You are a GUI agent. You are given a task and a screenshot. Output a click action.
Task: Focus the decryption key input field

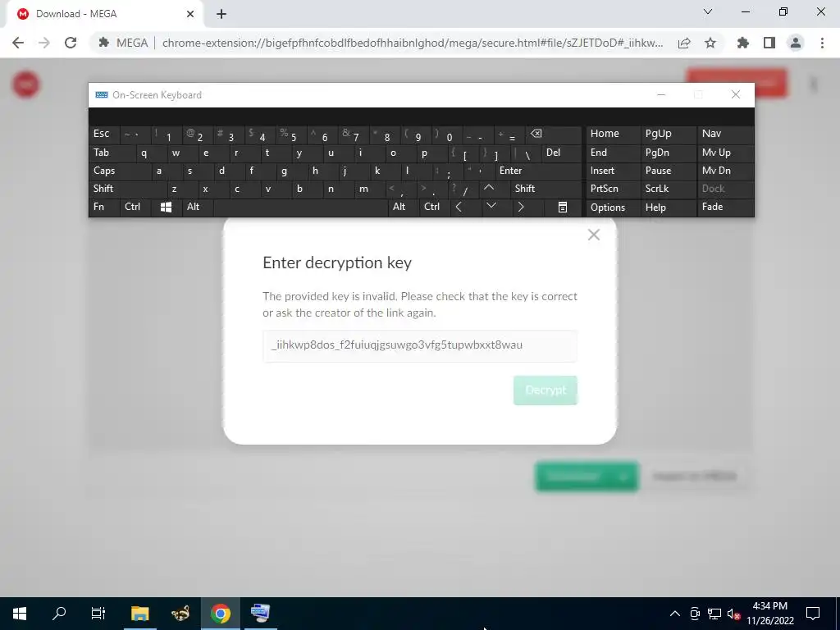point(419,345)
